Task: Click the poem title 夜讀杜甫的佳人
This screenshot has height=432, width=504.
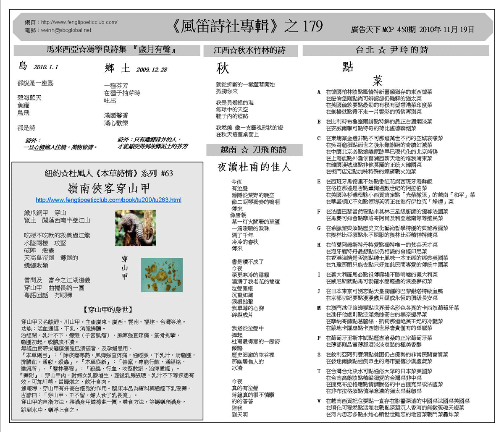Action: click(x=254, y=167)
